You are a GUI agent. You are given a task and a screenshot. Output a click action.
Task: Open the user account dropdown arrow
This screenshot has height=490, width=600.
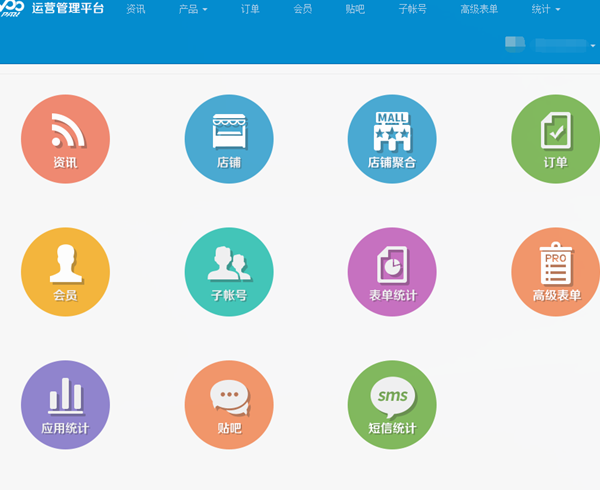[x=592, y=46]
